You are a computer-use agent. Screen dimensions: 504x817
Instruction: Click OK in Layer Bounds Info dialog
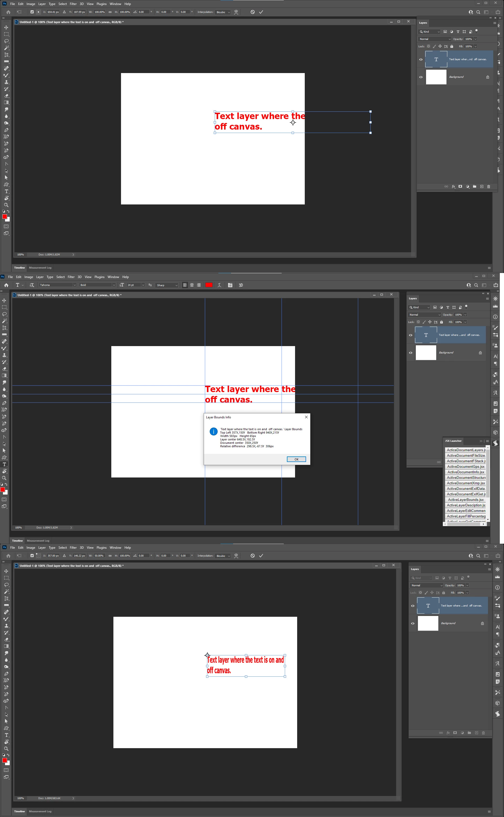(x=296, y=459)
